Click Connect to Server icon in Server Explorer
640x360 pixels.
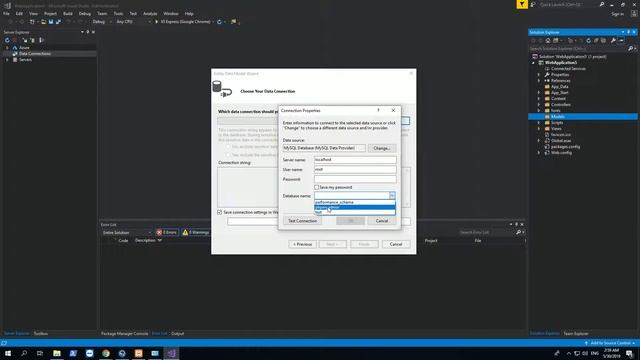point(33,40)
